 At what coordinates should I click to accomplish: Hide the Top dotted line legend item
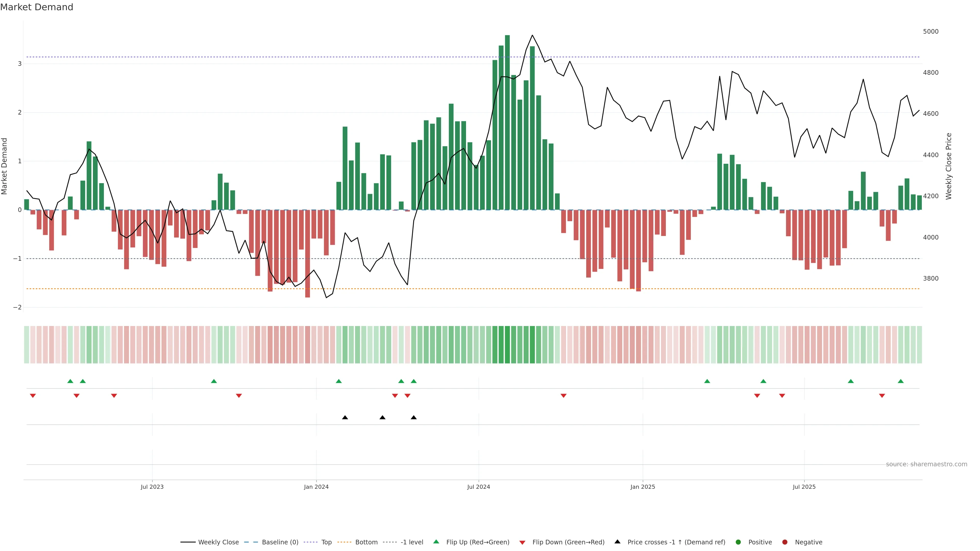(326, 542)
